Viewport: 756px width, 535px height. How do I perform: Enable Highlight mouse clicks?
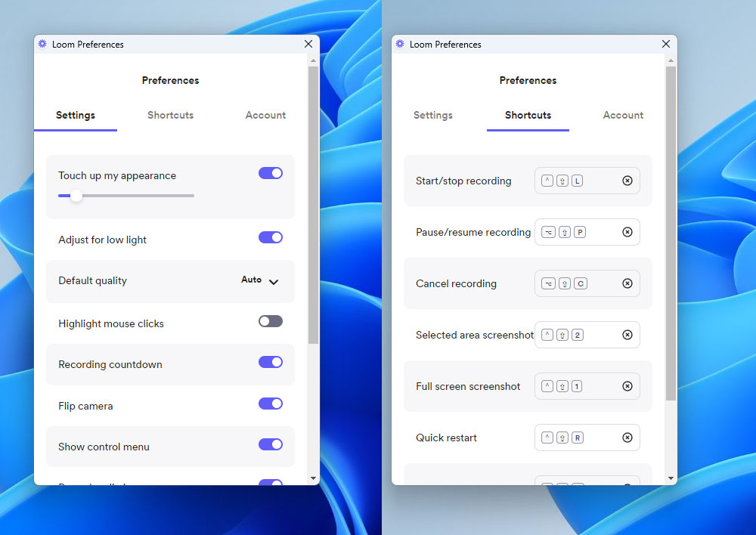coord(271,321)
